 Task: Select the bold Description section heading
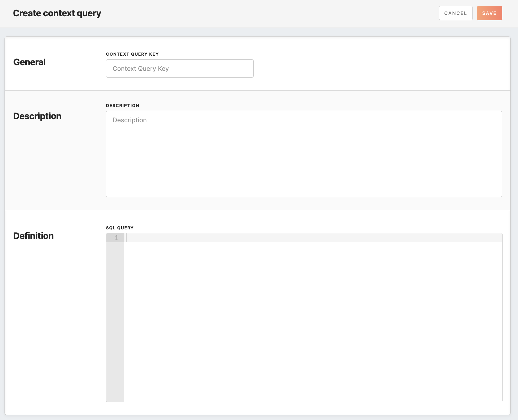37,116
